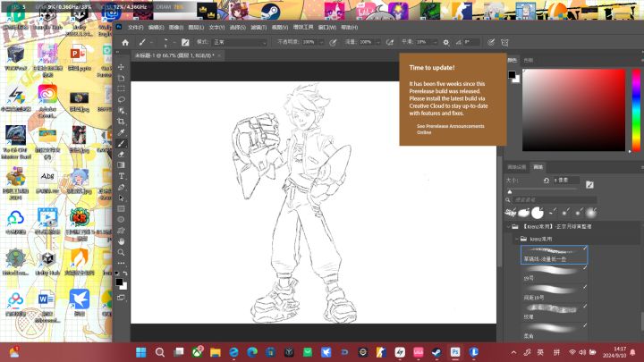Image resolution: width=644 pixels, height=362 pixels.
Task: Open the blend mode (模式) dropdown
Action: (240, 42)
